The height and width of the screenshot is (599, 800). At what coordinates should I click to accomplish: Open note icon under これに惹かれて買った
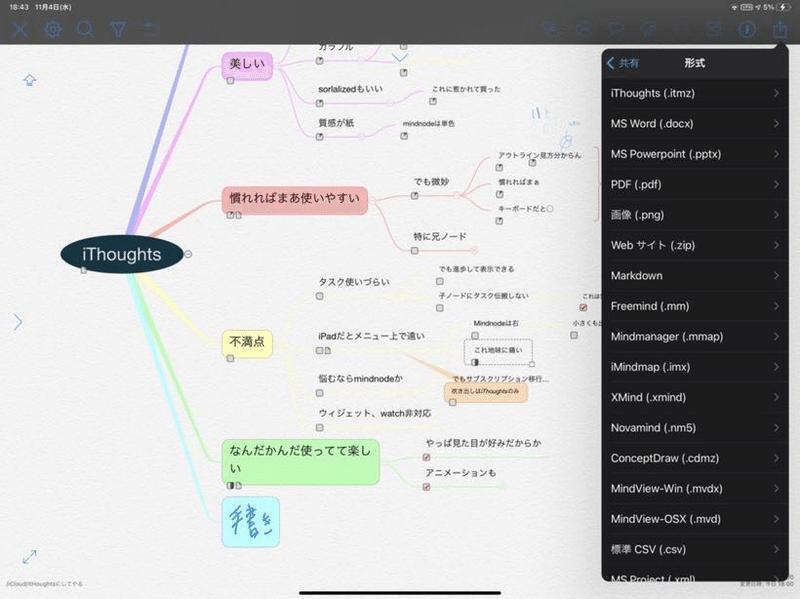pyautogui.click(x=433, y=102)
